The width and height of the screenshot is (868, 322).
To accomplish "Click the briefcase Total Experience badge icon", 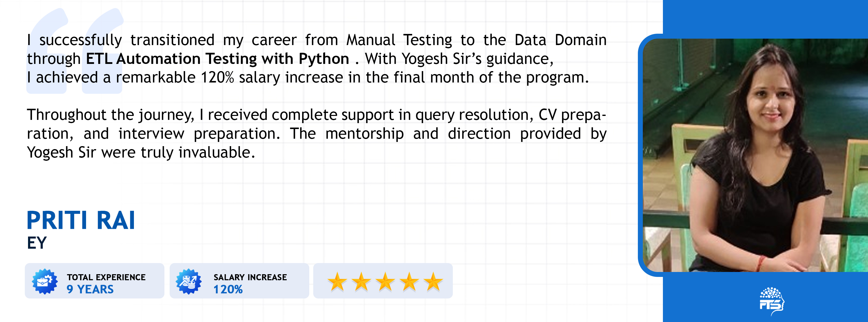I will [x=44, y=281].
